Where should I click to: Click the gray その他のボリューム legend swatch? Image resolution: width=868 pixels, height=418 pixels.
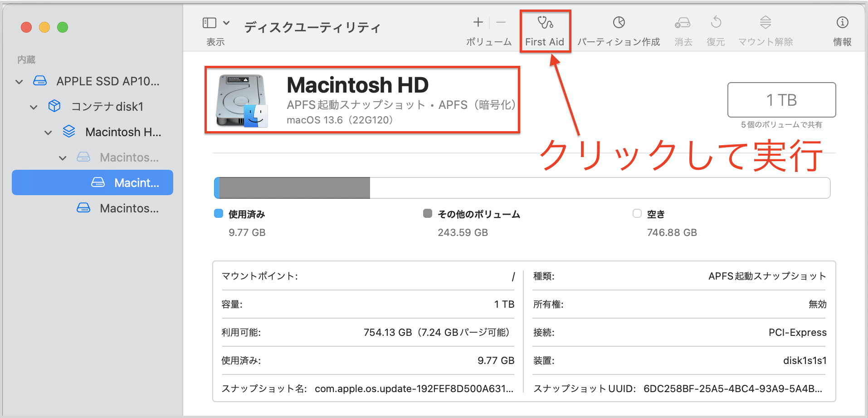pyautogui.click(x=428, y=213)
